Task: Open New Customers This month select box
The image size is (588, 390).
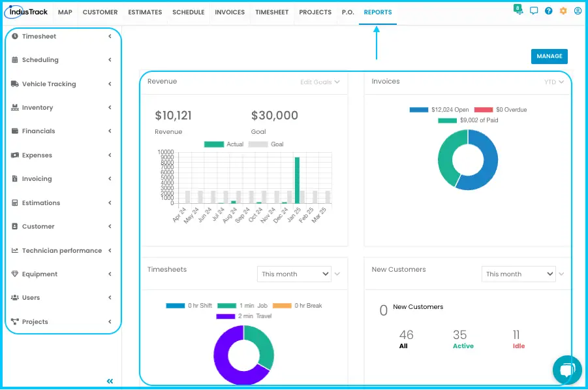Action: point(519,274)
